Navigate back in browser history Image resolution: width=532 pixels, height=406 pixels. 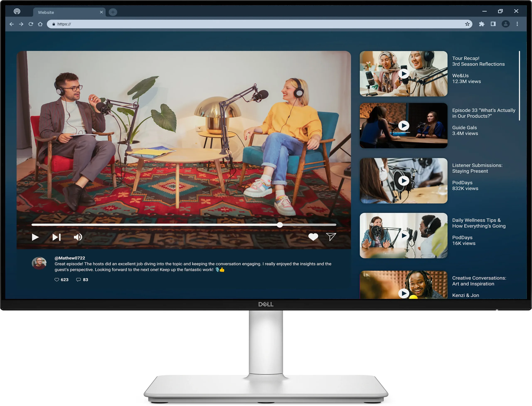pos(12,24)
